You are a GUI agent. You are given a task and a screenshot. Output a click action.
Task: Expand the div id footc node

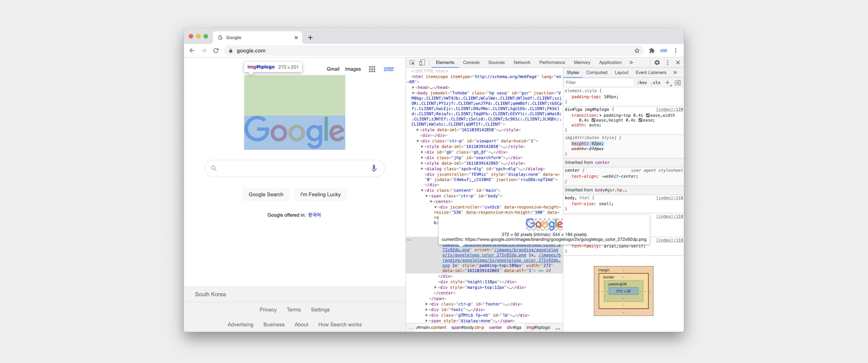tap(427, 310)
